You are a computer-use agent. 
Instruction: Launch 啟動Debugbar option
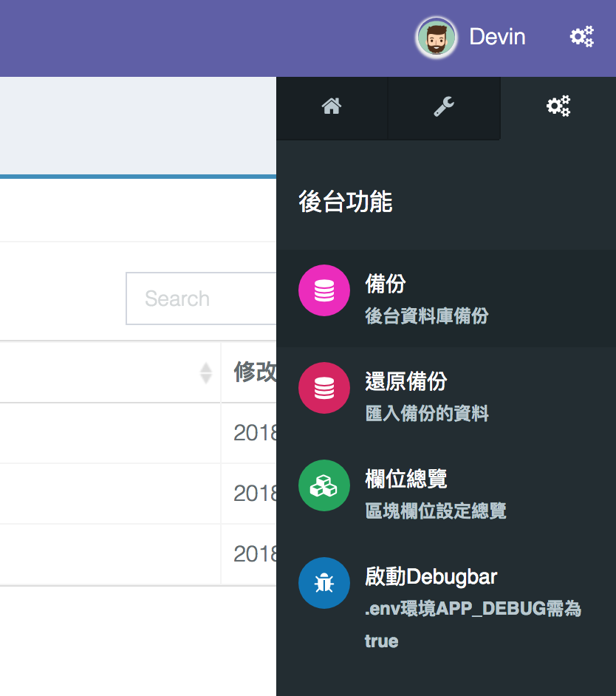pos(446,607)
